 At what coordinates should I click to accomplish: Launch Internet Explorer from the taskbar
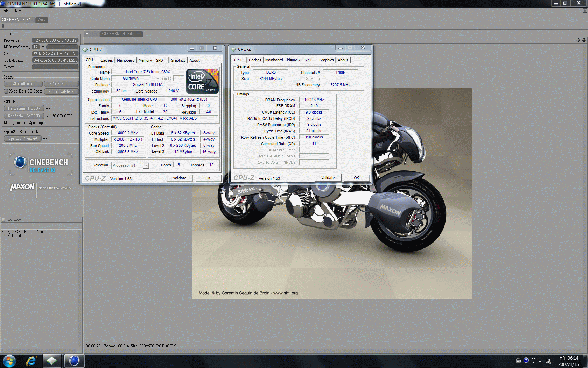coord(31,361)
